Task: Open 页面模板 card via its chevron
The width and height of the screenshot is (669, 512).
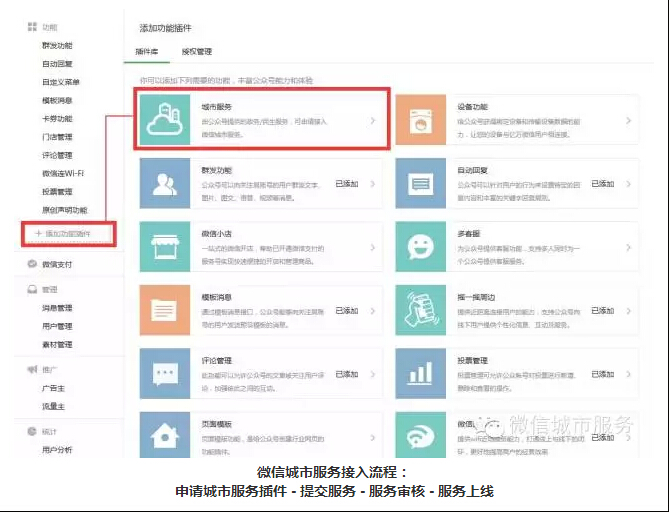Action: pos(372,438)
